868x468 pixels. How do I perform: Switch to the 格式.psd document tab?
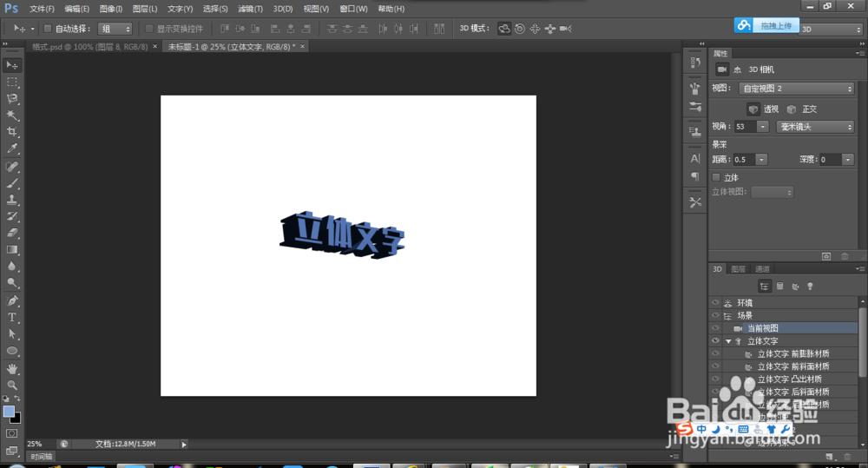tap(89, 47)
